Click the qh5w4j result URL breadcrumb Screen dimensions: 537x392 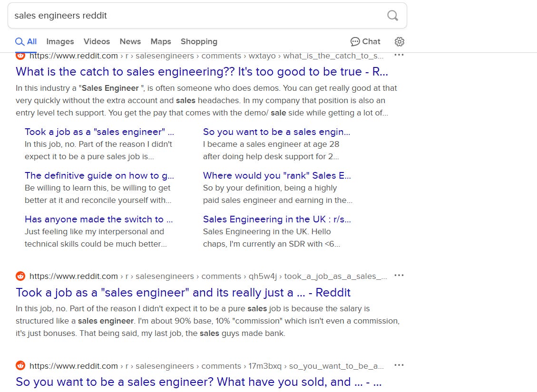(208, 277)
